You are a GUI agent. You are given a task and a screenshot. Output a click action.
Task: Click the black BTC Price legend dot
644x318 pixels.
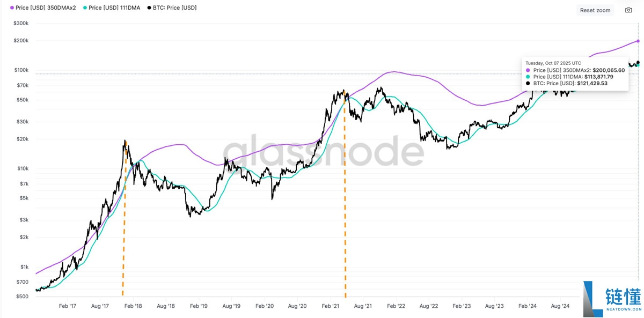[x=149, y=8]
